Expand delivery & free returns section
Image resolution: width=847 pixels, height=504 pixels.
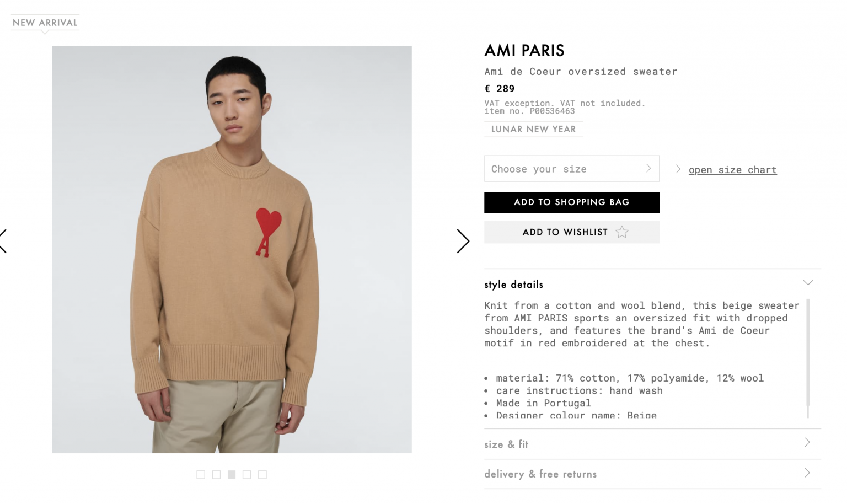(x=653, y=474)
